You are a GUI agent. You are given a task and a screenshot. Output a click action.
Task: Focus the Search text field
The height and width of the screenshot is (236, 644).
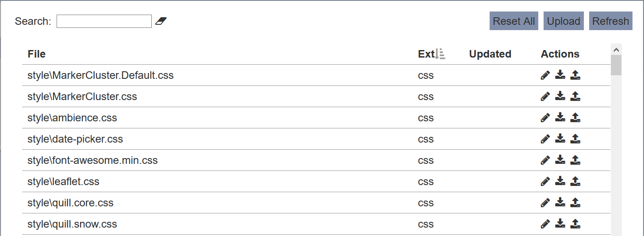pyautogui.click(x=104, y=21)
